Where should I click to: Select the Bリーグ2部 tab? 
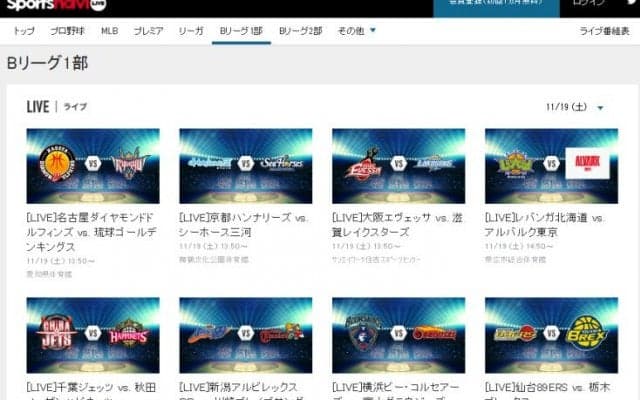click(300, 31)
